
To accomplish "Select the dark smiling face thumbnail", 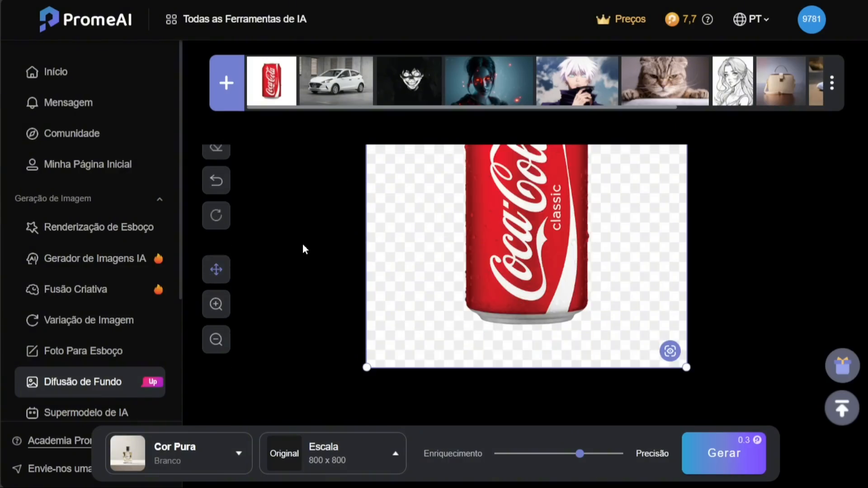I will point(409,81).
